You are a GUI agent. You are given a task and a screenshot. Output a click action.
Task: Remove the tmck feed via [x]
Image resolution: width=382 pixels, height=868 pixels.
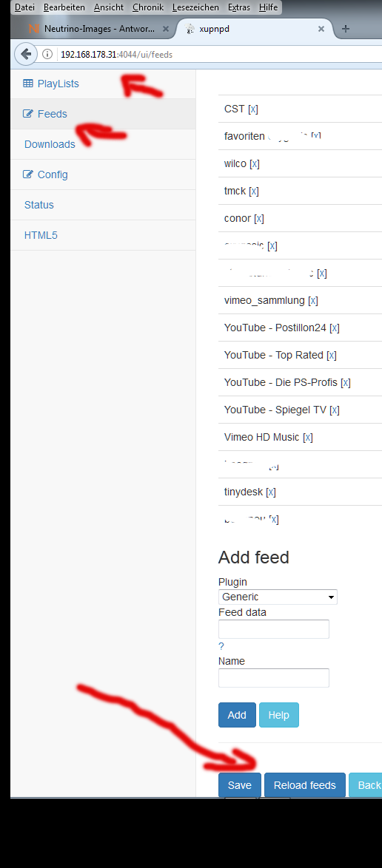point(253,191)
